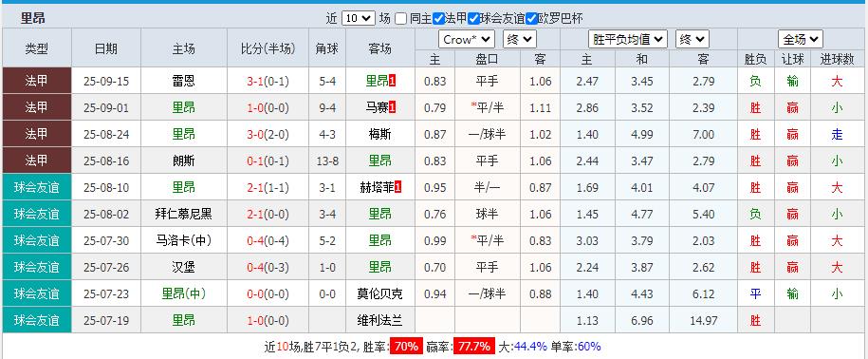Click the 角球 column header
Image resolution: width=868 pixels, height=359 pixels.
(326, 48)
